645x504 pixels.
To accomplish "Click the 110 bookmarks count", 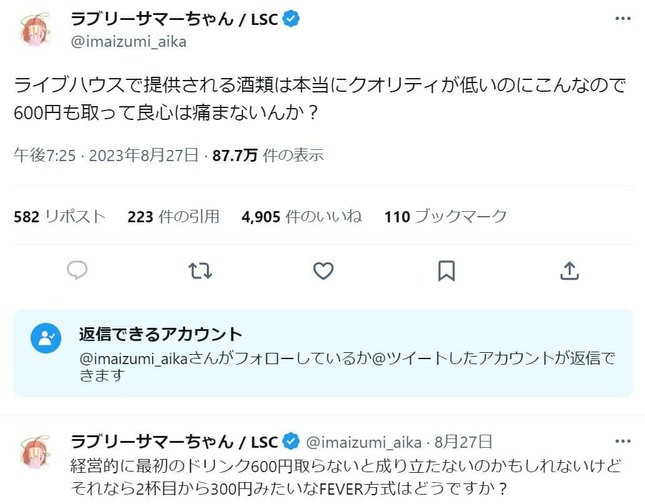I will 445,216.
